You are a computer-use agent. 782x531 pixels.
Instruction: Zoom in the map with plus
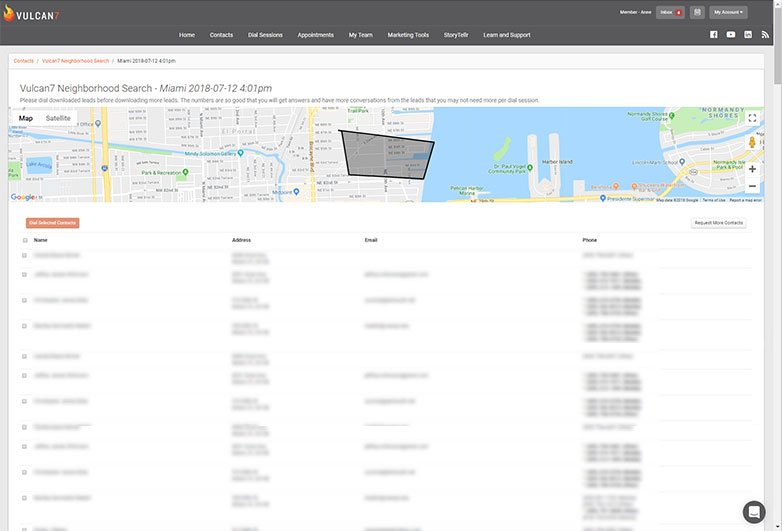pos(752,169)
